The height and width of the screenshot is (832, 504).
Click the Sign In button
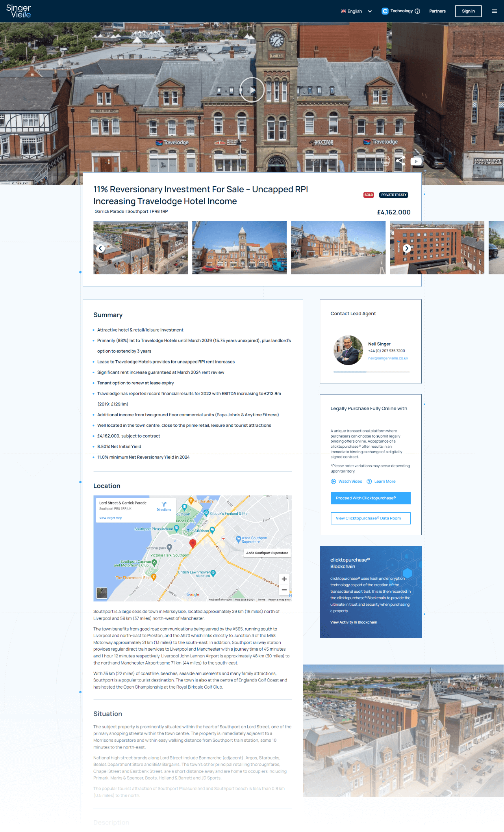(x=468, y=11)
